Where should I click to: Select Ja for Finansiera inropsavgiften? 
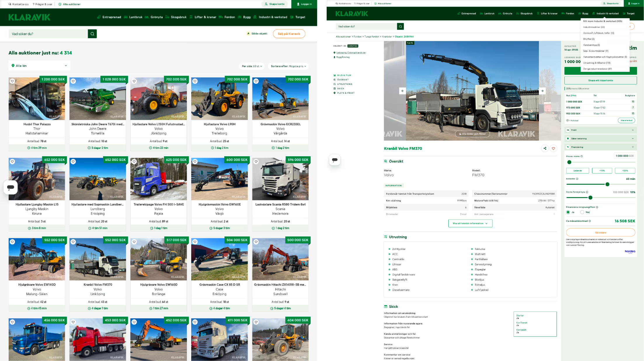[x=568, y=212]
